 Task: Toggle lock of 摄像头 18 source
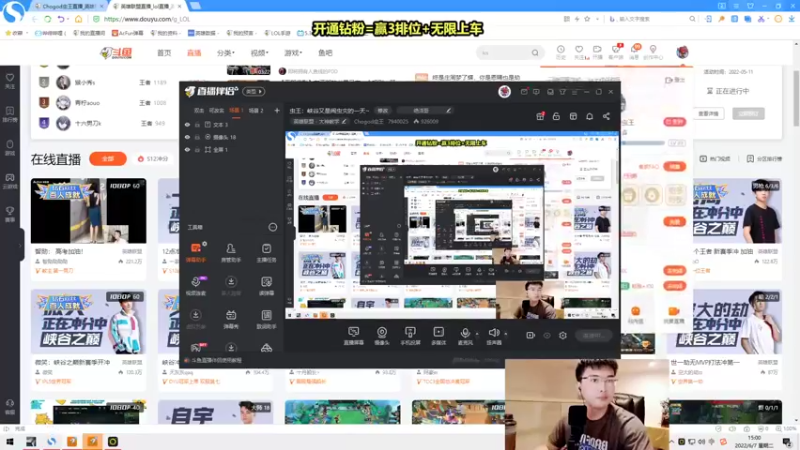[197, 137]
